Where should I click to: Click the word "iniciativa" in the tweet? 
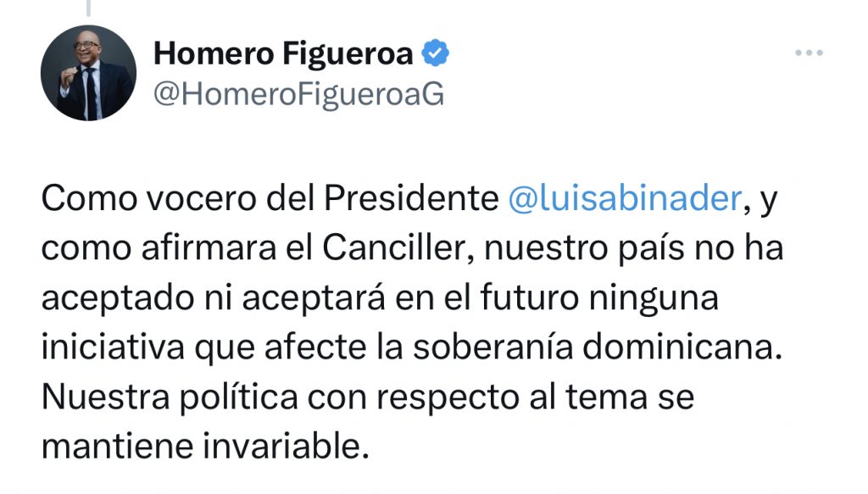tap(113, 347)
